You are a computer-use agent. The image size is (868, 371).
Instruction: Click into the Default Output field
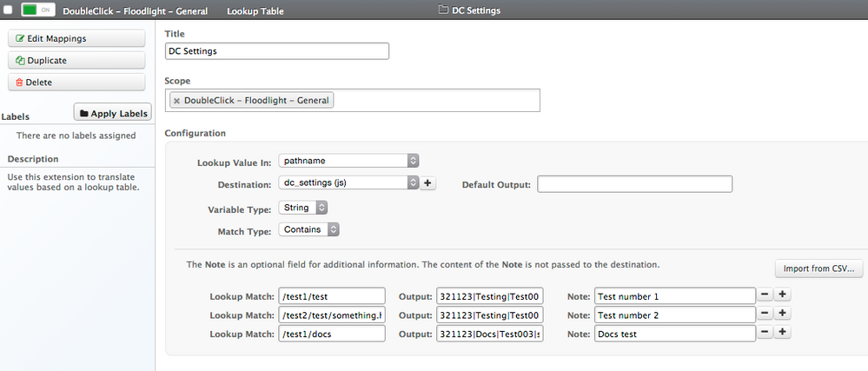(x=634, y=184)
